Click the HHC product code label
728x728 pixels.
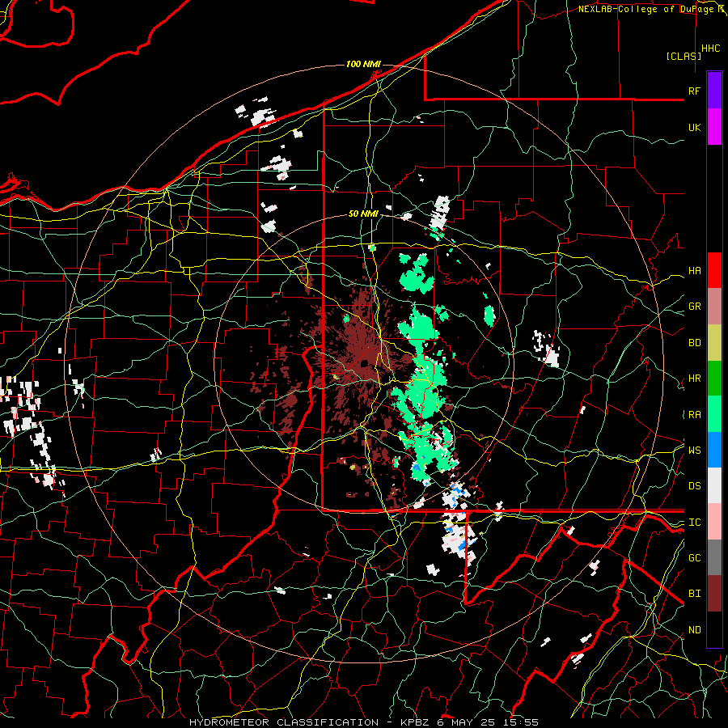click(711, 49)
